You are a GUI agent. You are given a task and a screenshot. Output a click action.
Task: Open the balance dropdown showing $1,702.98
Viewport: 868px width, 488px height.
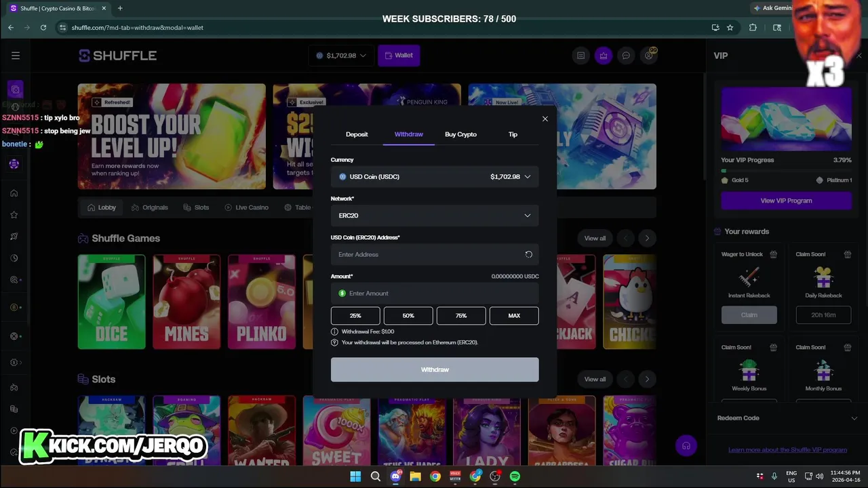click(341, 56)
